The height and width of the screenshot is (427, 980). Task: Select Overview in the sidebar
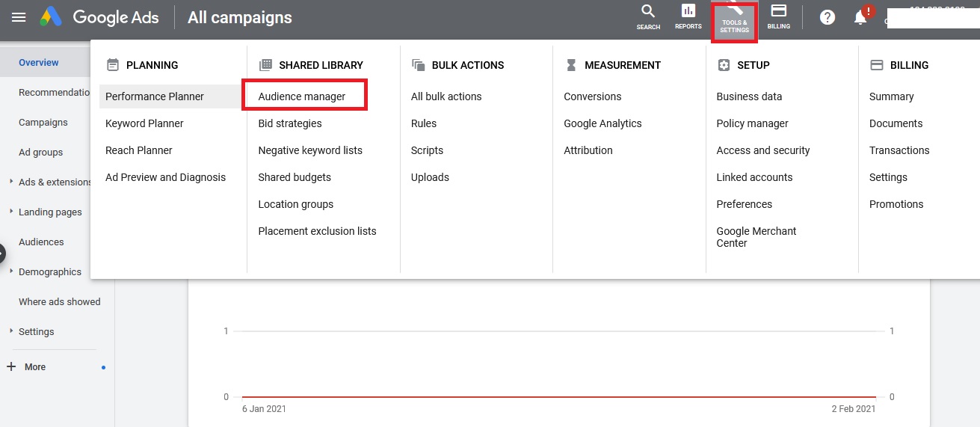coord(39,62)
